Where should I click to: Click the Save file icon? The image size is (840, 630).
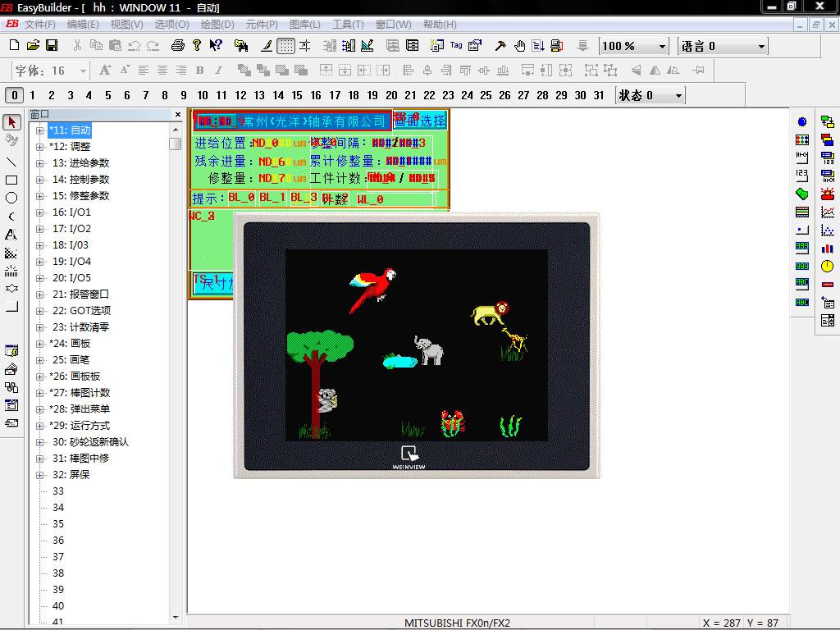pos(51,46)
